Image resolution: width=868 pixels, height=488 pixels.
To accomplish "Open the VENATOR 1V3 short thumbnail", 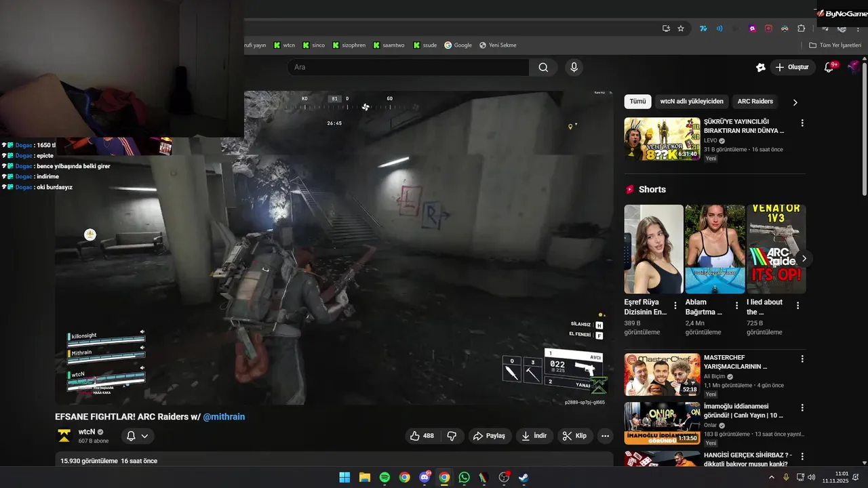I will click(776, 249).
